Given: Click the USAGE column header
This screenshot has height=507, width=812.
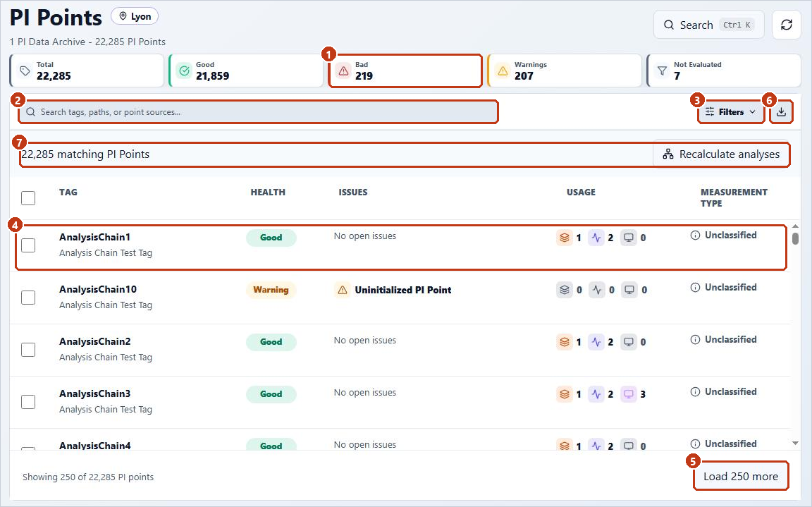Looking at the screenshot, I should click(581, 192).
